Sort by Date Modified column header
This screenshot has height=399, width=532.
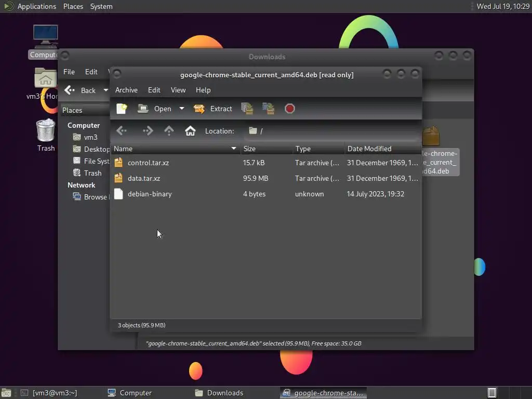point(383,149)
